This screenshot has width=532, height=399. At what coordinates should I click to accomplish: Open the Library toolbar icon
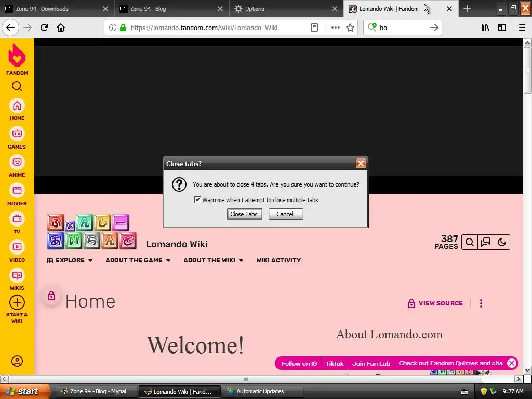(x=485, y=28)
